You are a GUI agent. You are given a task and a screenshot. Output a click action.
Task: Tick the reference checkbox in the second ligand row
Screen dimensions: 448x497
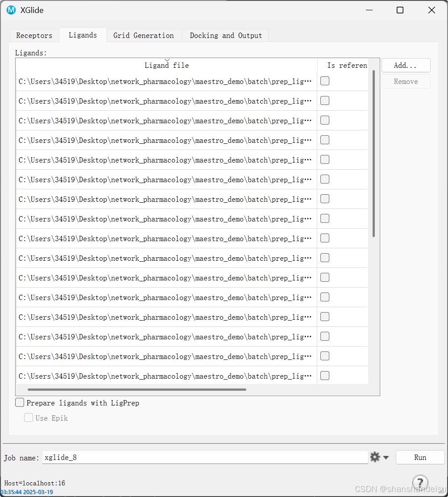pyautogui.click(x=325, y=101)
